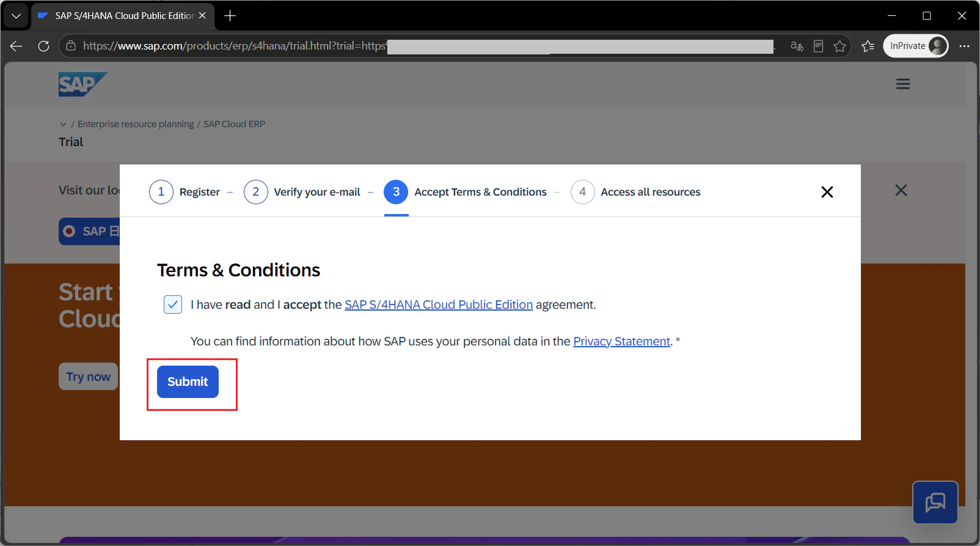Select step 4 Access all resources
This screenshot has width=980, height=546.
635,192
